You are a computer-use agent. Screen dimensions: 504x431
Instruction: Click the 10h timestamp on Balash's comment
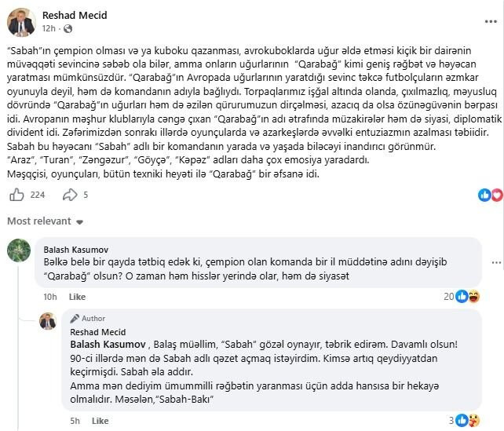point(50,298)
